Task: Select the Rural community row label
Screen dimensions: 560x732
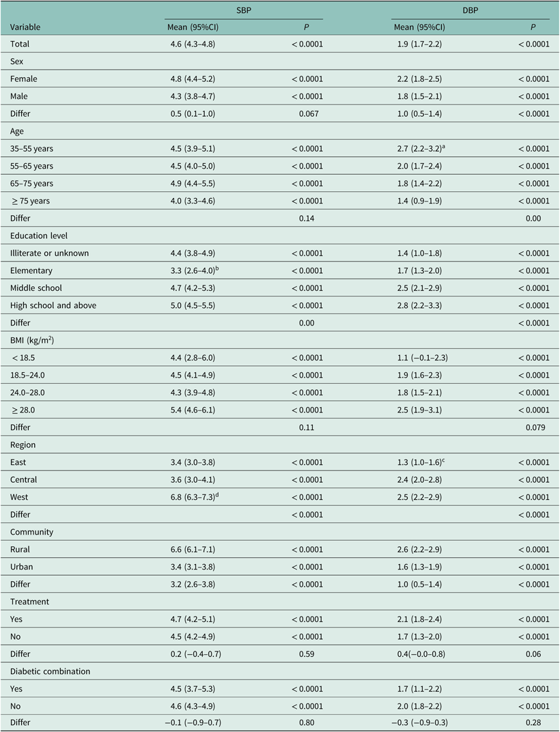Action: (x=20, y=549)
